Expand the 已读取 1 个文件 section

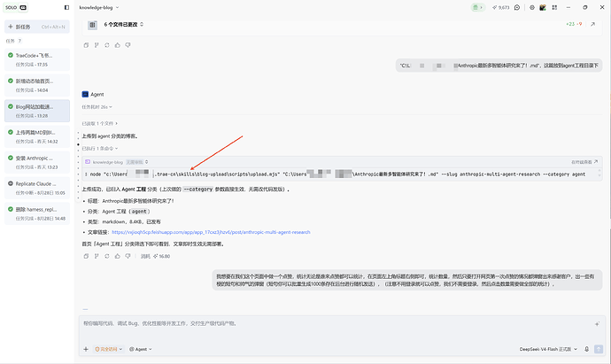coord(99,123)
